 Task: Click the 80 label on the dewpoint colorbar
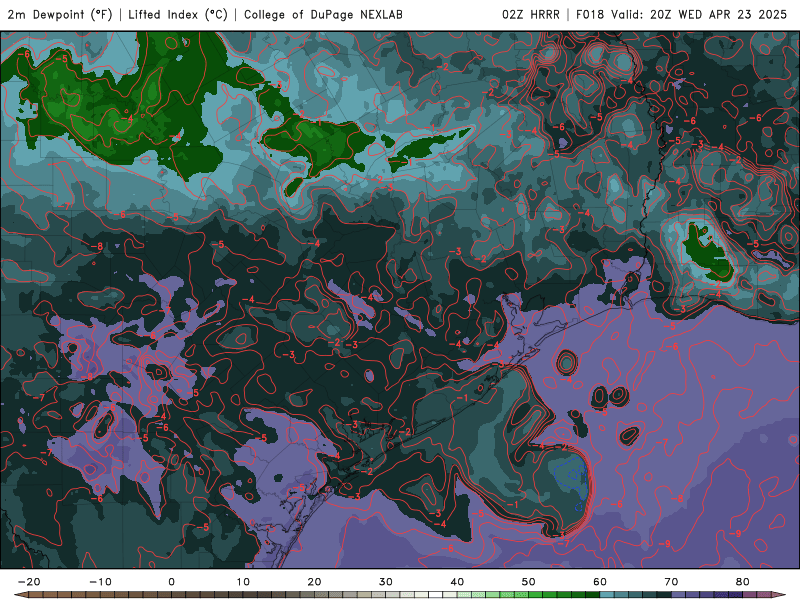tap(743, 582)
